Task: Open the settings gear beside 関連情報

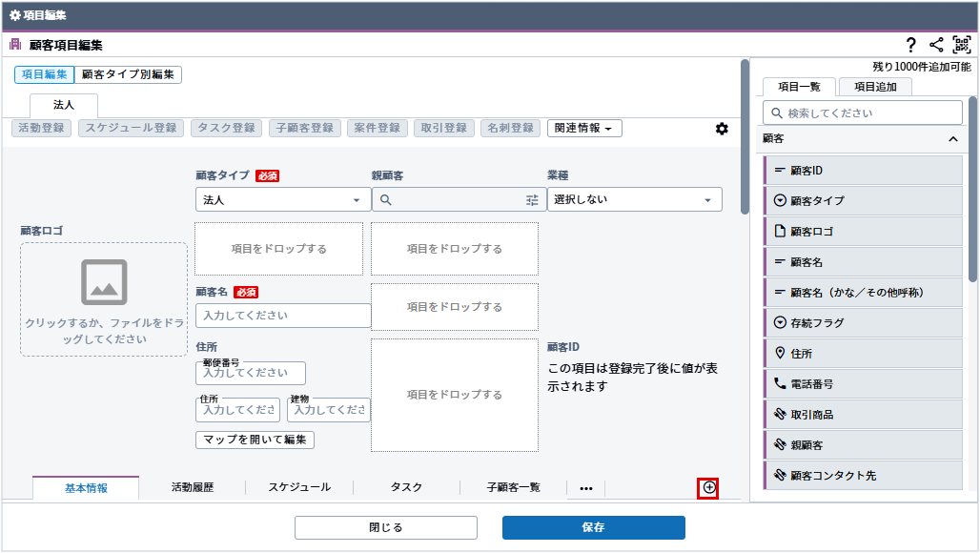Action: click(722, 129)
